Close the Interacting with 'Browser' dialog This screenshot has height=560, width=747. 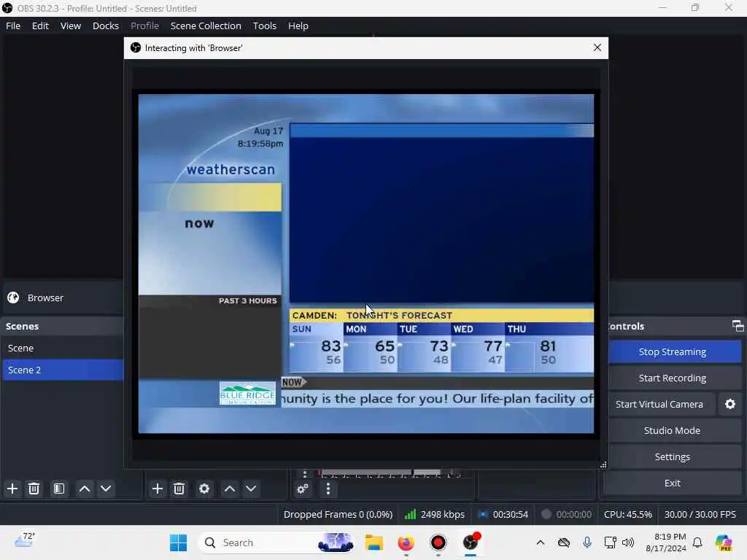597,47
